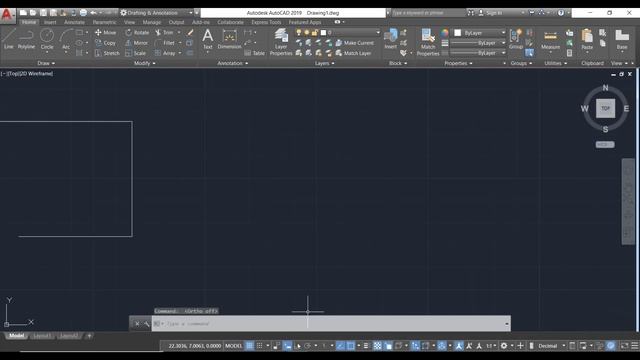Screen dimensions: 640x360
Task: Insert a Table from Annotation panel
Action: [x=255, y=53]
